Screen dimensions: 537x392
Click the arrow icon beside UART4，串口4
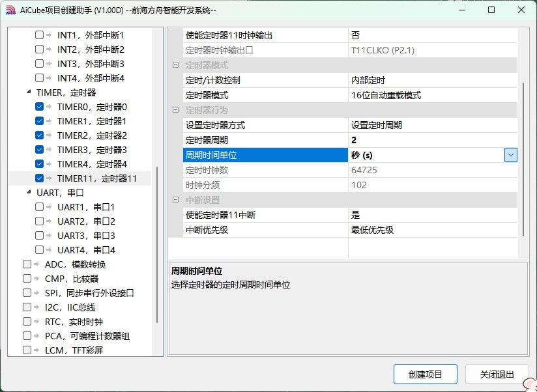[x=49, y=249]
